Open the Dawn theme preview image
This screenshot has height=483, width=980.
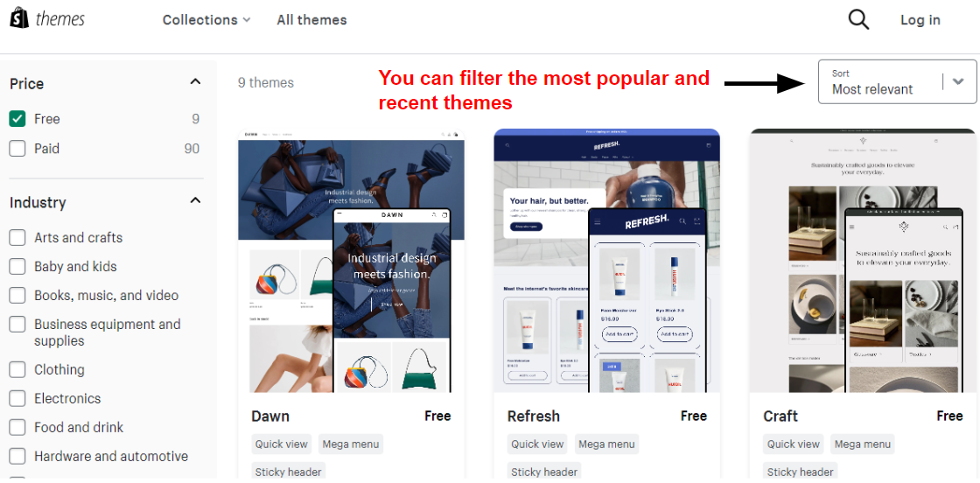point(351,261)
